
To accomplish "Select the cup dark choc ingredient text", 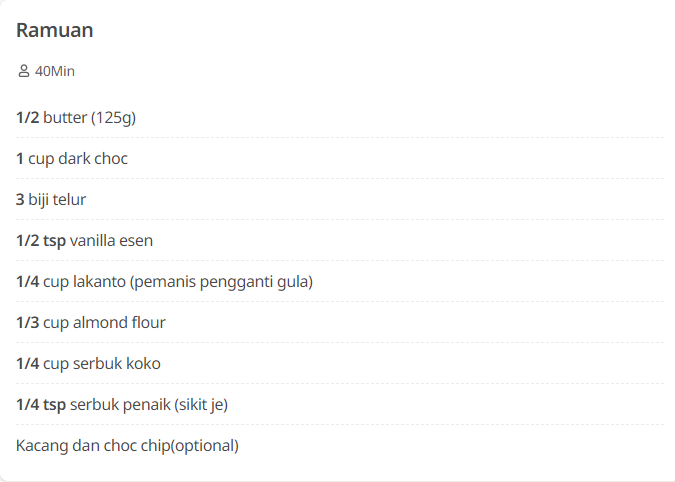I will point(78,159).
